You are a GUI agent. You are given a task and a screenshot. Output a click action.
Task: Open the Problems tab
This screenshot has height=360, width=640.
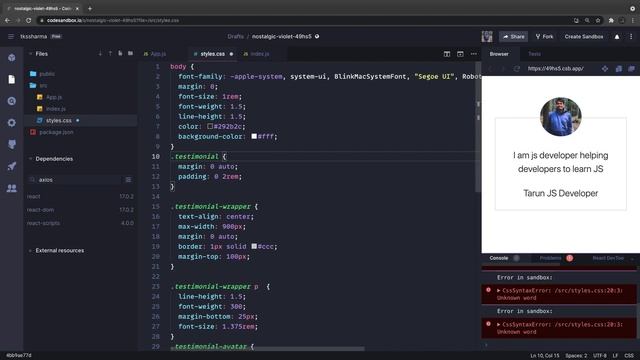550,258
